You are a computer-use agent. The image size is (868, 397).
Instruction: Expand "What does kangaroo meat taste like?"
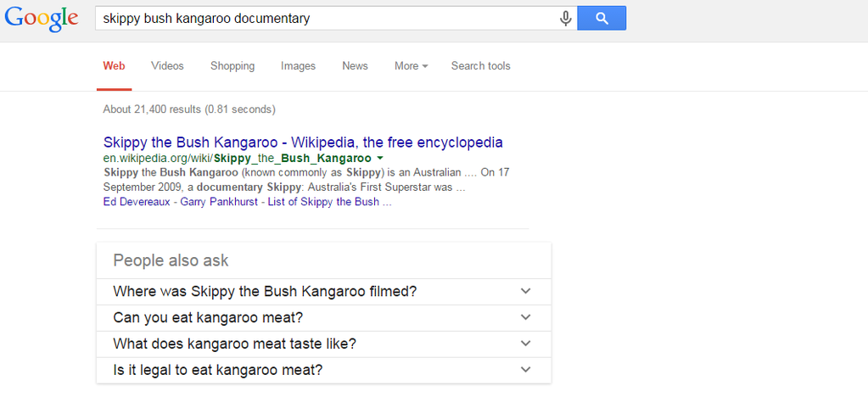tap(323, 344)
